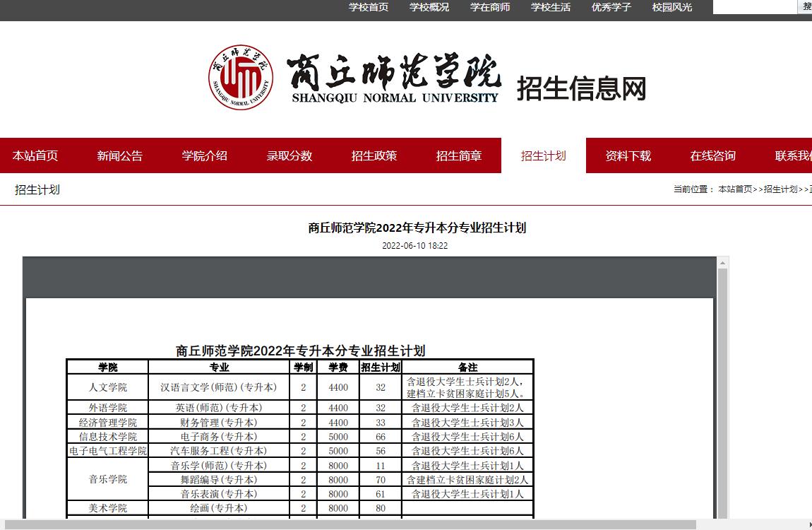Open 招生政策 navigation item
Image resolution: width=812 pixels, height=530 pixels.
[x=374, y=155]
